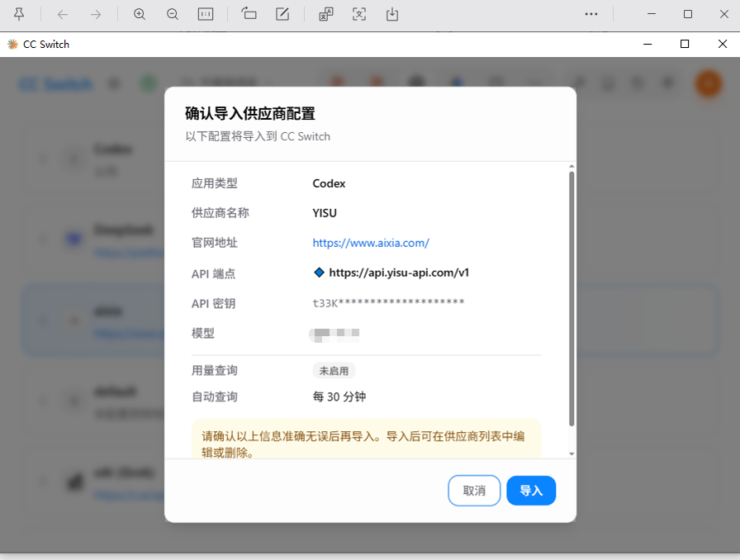Click the CC Switch app logo icon

12,45
